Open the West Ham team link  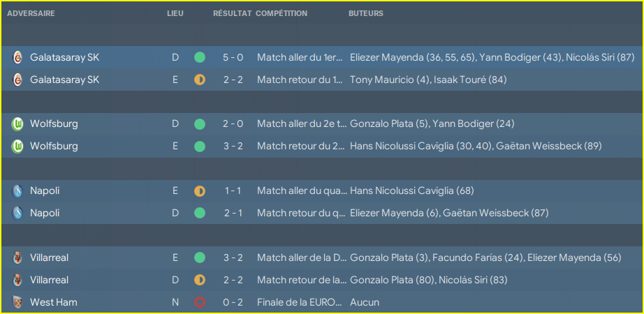click(53, 303)
